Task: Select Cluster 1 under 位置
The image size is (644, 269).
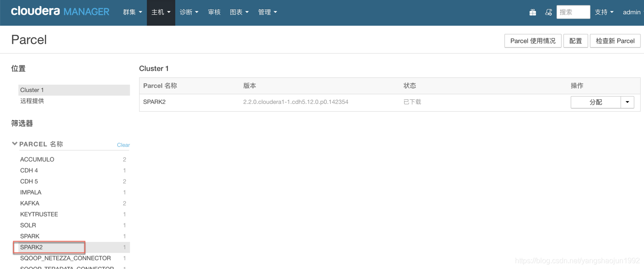Action: [x=74, y=90]
